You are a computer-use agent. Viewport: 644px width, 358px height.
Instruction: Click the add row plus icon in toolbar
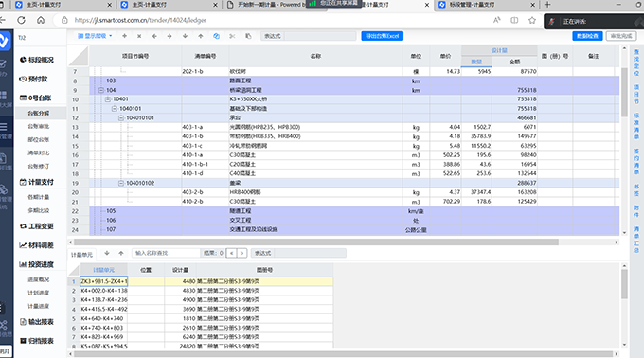[x=124, y=36]
